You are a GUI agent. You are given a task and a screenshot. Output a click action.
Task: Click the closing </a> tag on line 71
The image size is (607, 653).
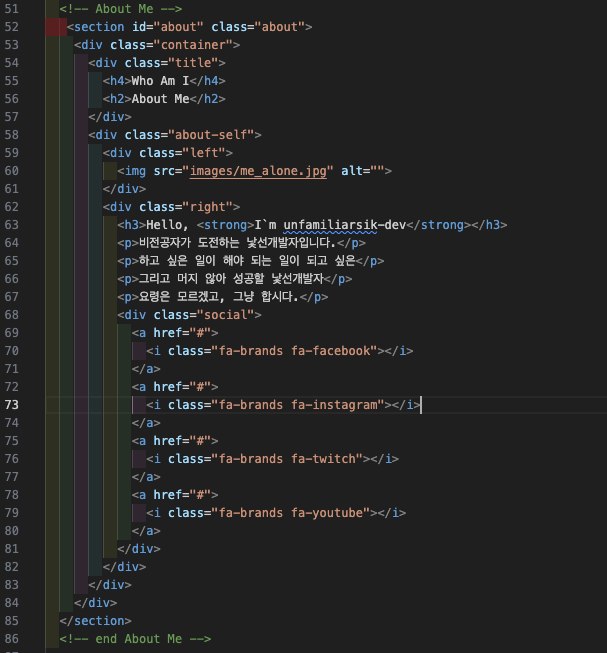point(146,369)
